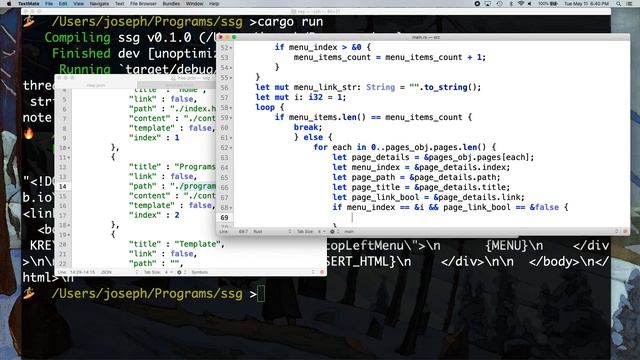Toggle fold arrow at line 18 in JSON window
The height and width of the screenshot is (360, 640).
click(x=69, y=225)
